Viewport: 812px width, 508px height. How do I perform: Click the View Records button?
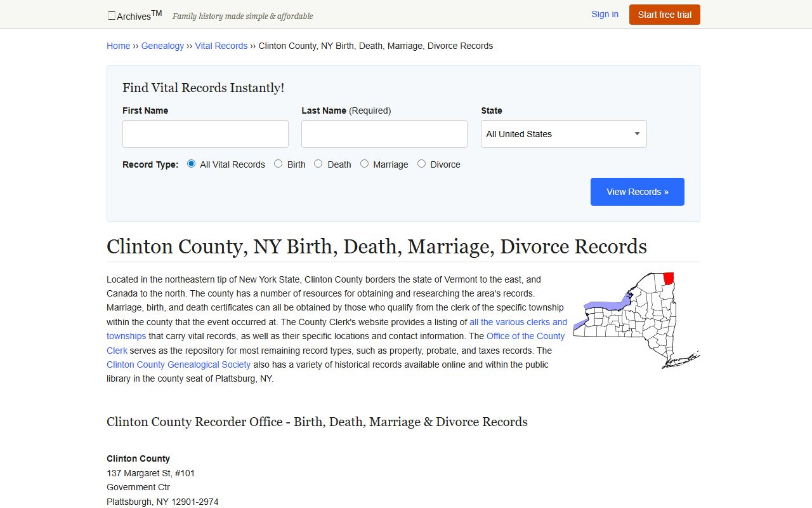[637, 192]
